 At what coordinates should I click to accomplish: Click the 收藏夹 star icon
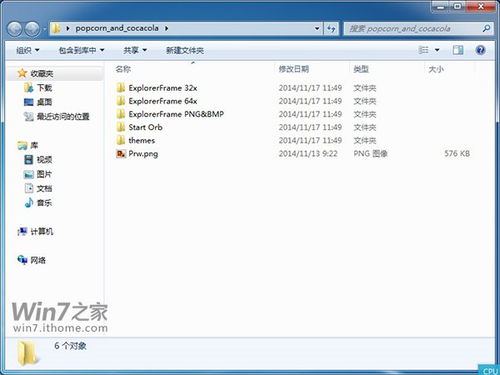22,73
